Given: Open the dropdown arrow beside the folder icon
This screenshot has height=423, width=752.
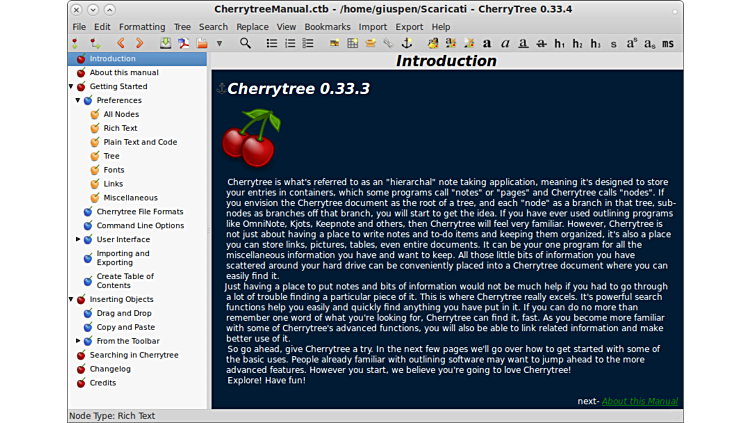Looking at the screenshot, I should point(218,43).
